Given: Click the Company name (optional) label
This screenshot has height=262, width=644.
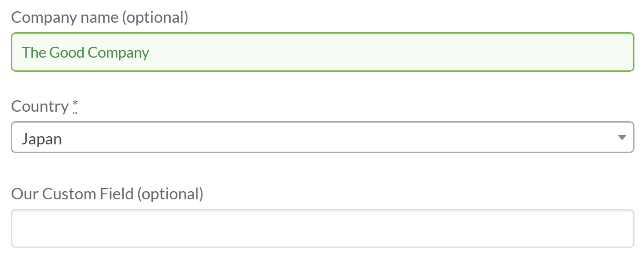Looking at the screenshot, I should click(x=100, y=17).
